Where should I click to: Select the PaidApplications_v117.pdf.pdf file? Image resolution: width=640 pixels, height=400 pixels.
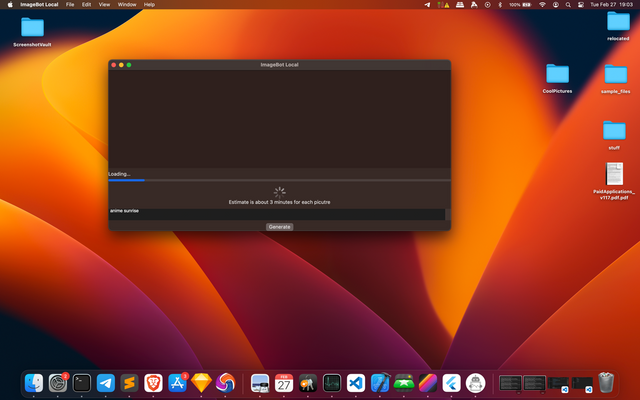click(x=614, y=181)
